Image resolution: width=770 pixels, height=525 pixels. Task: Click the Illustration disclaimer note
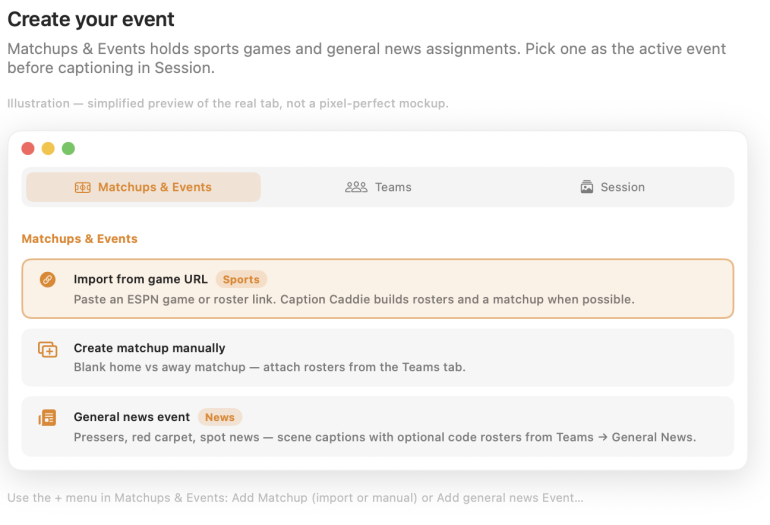pyautogui.click(x=228, y=104)
